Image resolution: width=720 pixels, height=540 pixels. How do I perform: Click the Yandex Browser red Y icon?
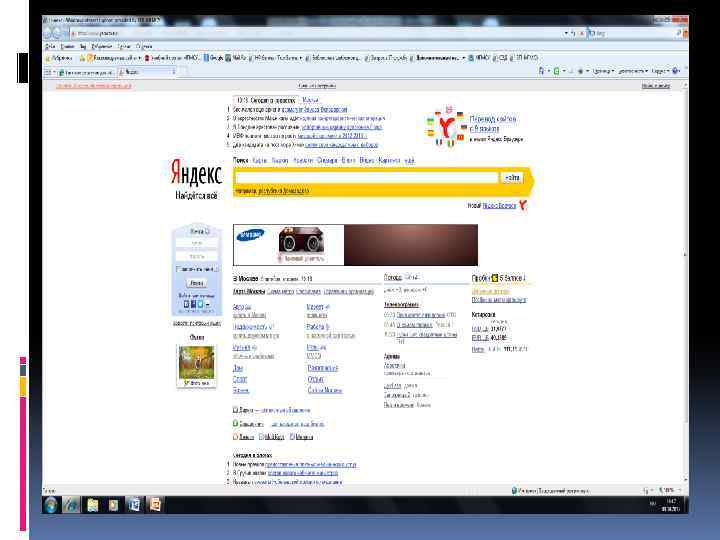click(x=523, y=205)
